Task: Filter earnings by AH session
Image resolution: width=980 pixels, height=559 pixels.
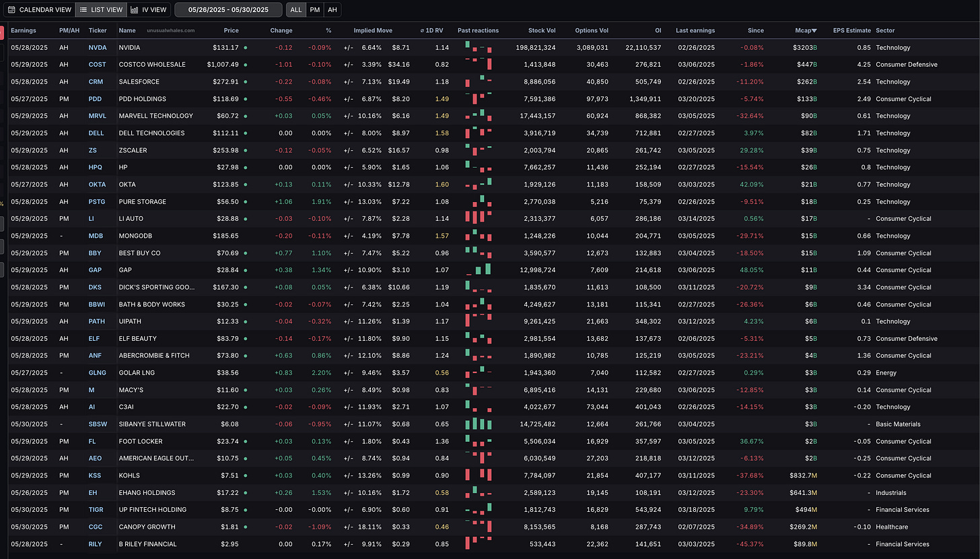Action: [332, 10]
